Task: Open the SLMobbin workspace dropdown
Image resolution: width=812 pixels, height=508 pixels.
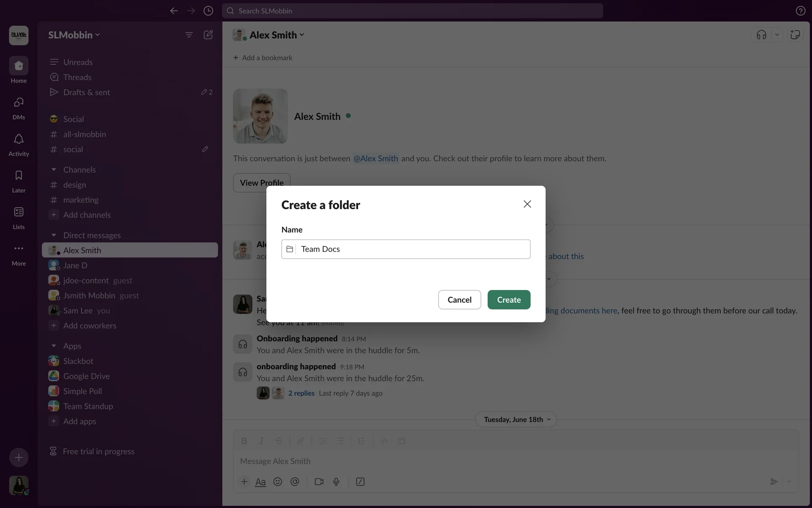Action: coord(74,35)
